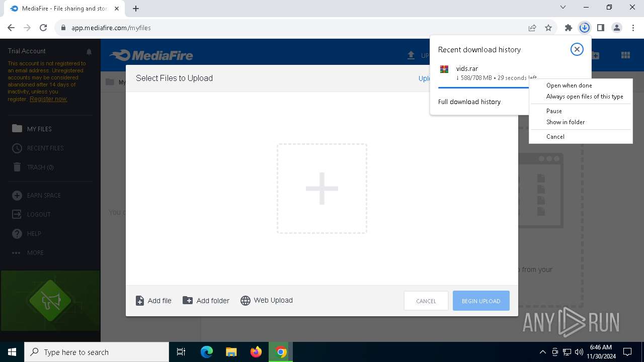Screen dimensions: 644x362
Task: Click the sidebar megaphone ad banner
Action: (50, 301)
